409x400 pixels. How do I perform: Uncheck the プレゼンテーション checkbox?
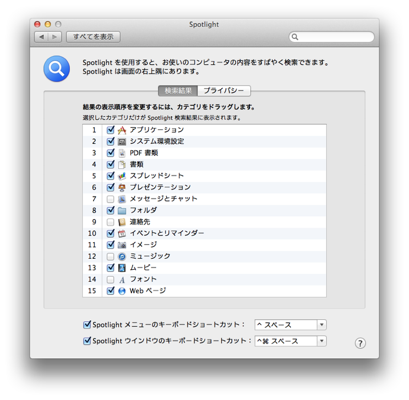pos(110,187)
